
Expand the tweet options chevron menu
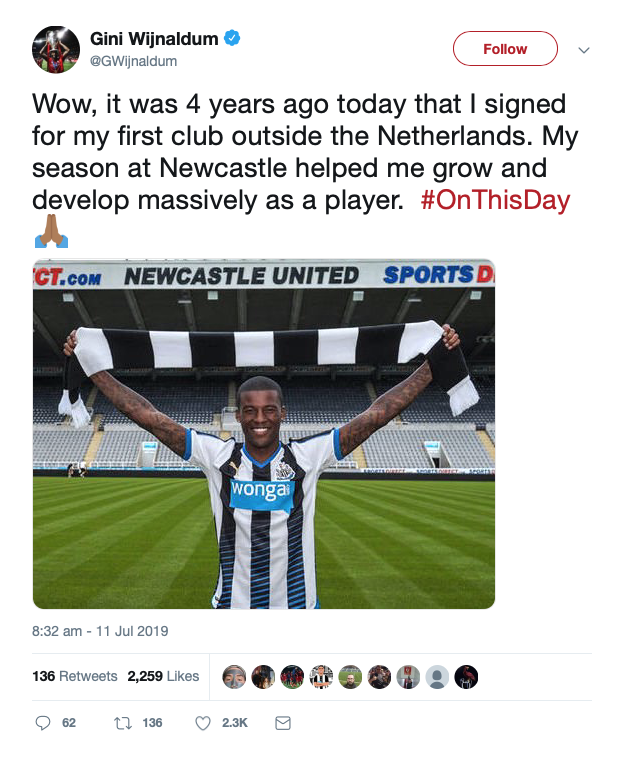(x=584, y=50)
